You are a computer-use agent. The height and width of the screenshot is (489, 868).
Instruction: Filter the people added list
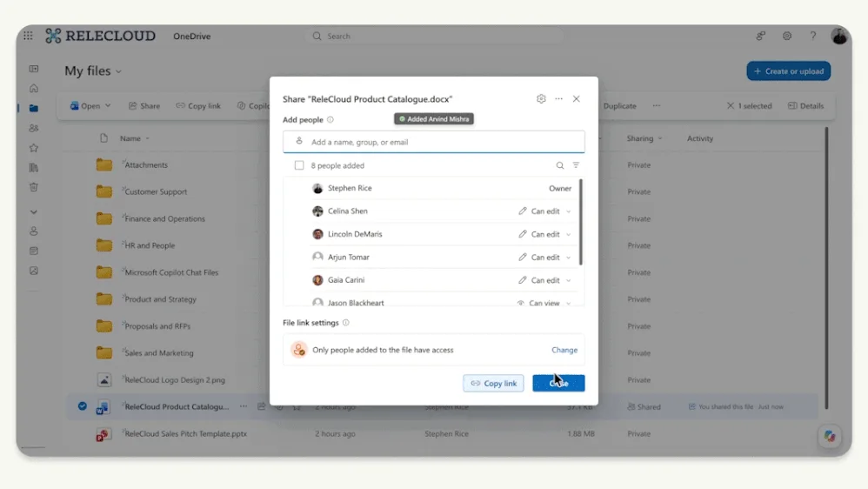(x=576, y=165)
